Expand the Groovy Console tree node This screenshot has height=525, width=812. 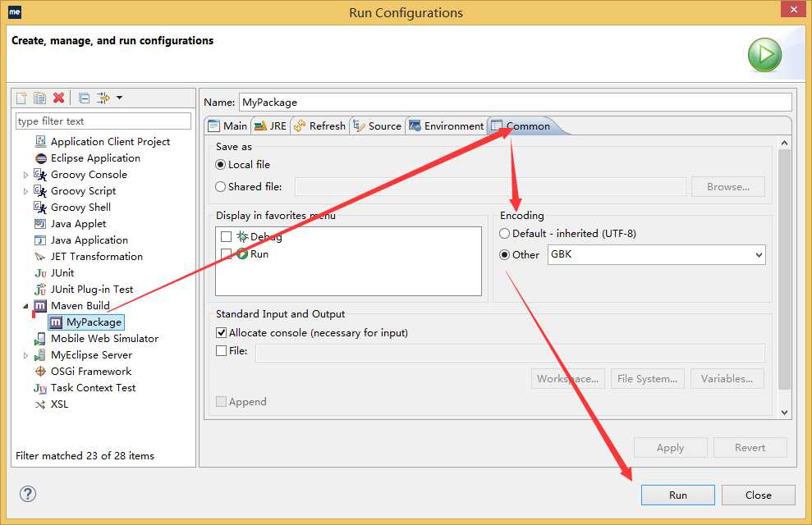coord(25,175)
